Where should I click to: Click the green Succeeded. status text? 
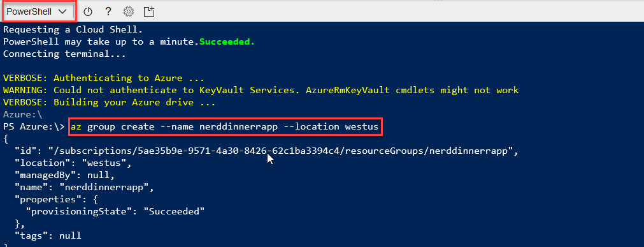[227, 41]
